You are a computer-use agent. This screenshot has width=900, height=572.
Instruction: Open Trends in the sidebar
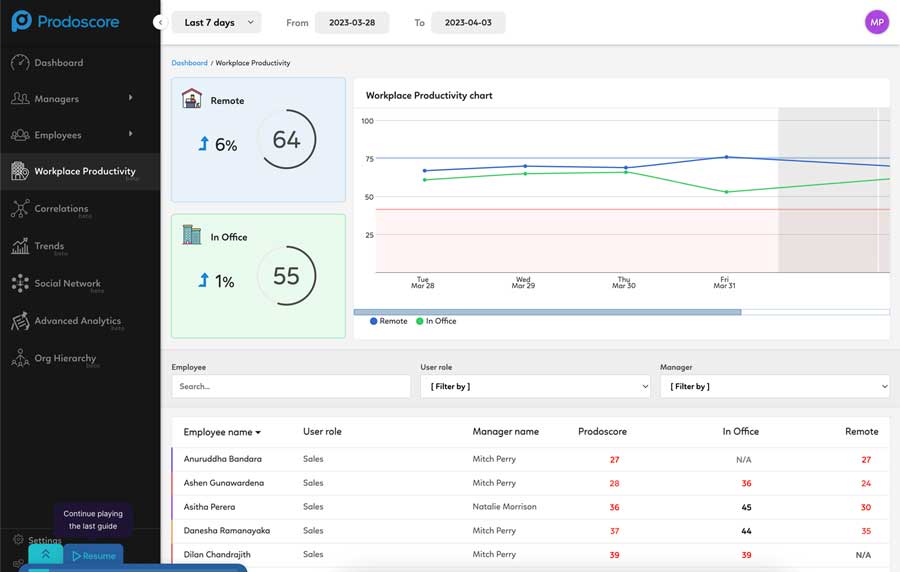point(49,246)
